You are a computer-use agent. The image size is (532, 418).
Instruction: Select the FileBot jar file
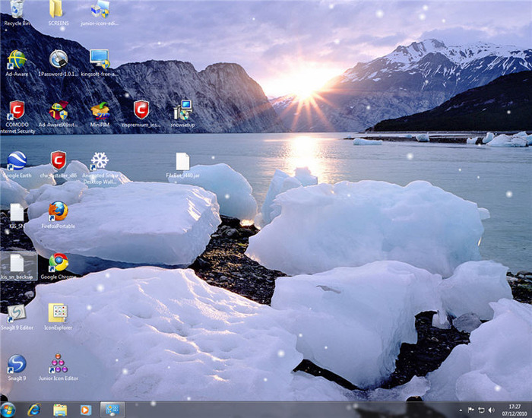coord(182,161)
